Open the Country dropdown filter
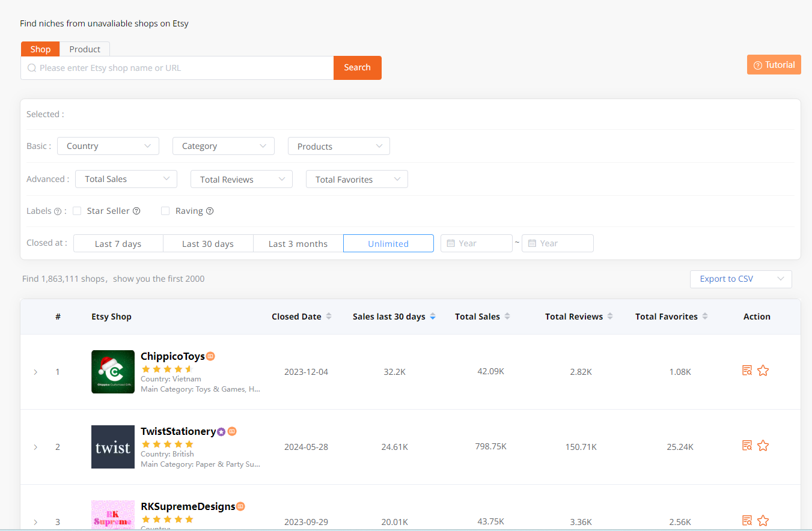This screenshot has height=531, width=812. [x=108, y=146]
